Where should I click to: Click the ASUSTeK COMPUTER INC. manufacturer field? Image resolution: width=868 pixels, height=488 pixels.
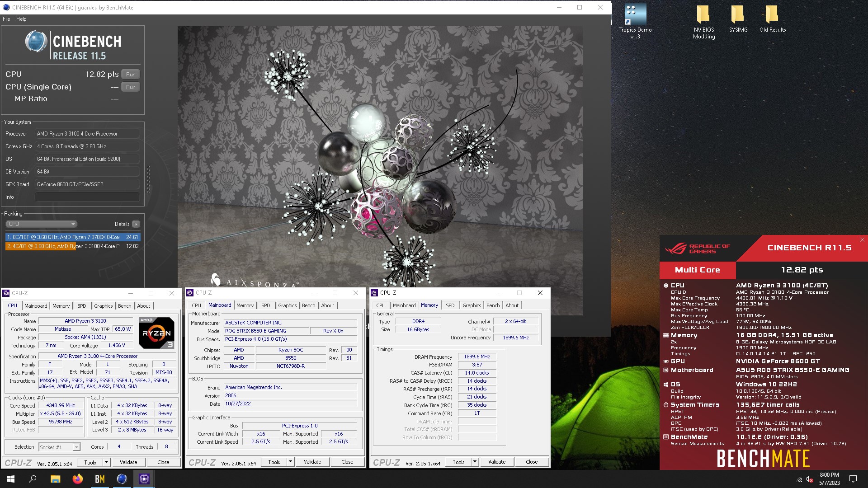click(x=291, y=323)
